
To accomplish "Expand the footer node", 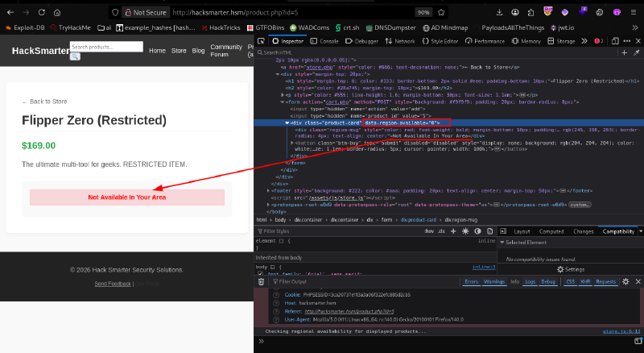I will pyautogui.click(x=268, y=191).
